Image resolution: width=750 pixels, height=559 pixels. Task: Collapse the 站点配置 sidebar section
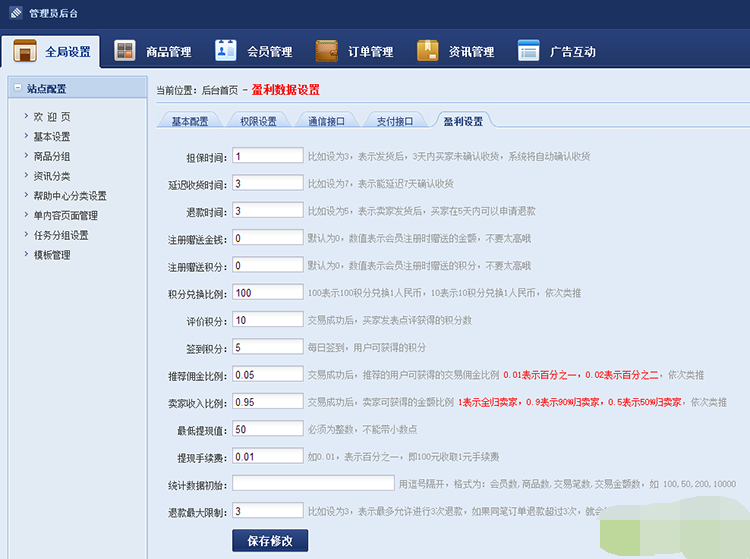[18, 88]
